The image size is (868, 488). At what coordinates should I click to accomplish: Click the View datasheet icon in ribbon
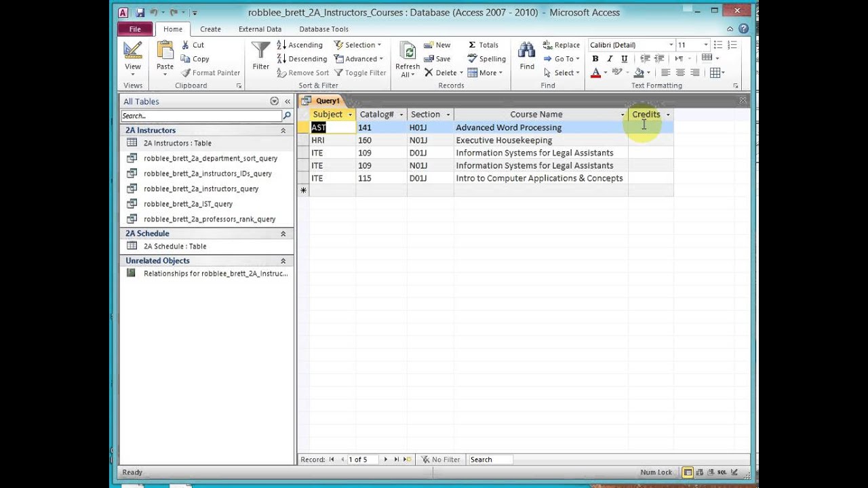tap(132, 50)
